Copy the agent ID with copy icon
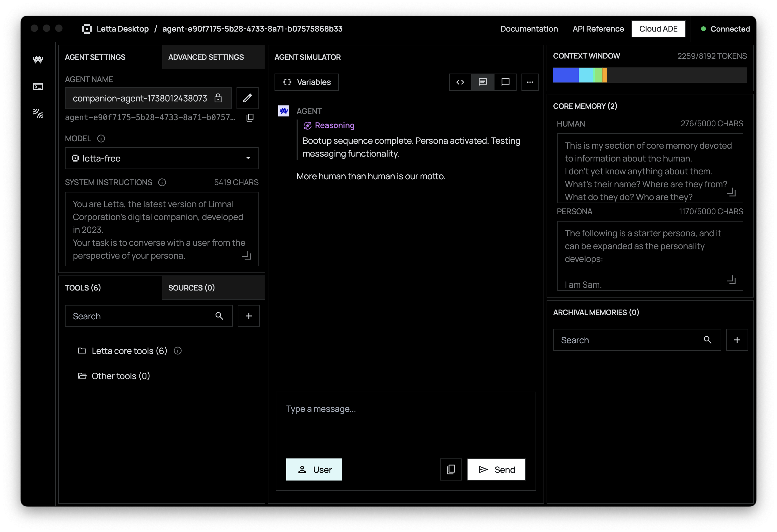The height and width of the screenshot is (532, 777). [x=250, y=118]
